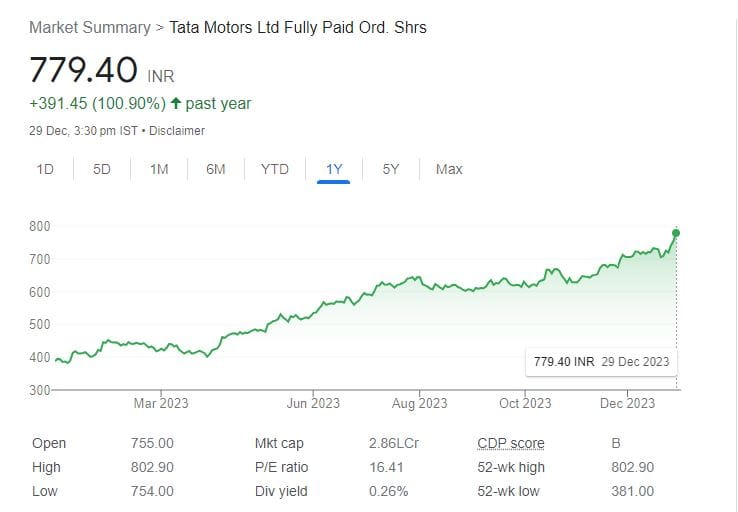Click the Aug 2023 axis label
Viewport: 738px width, 512px height.
click(x=420, y=403)
